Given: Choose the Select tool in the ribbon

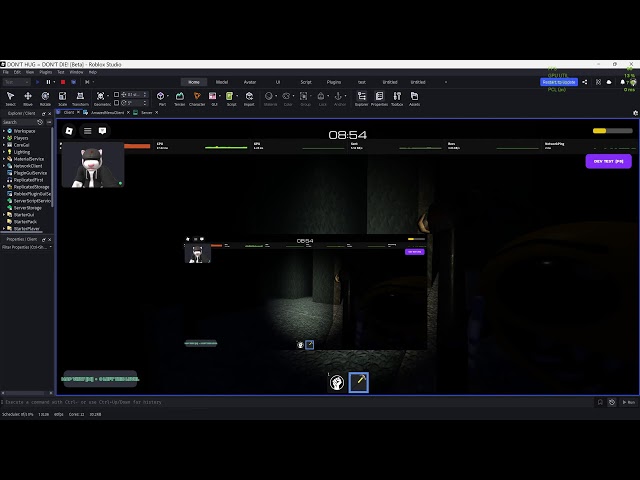Looking at the screenshot, I should [11, 98].
